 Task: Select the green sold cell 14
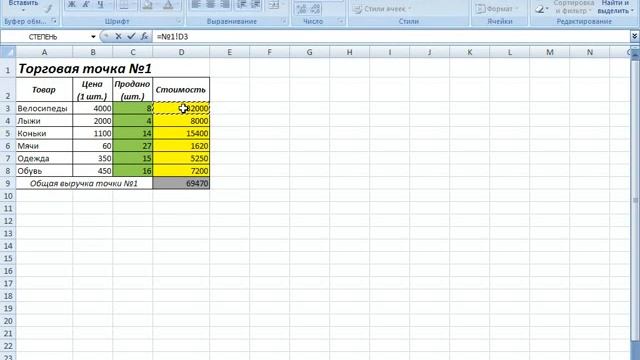(133, 133)
